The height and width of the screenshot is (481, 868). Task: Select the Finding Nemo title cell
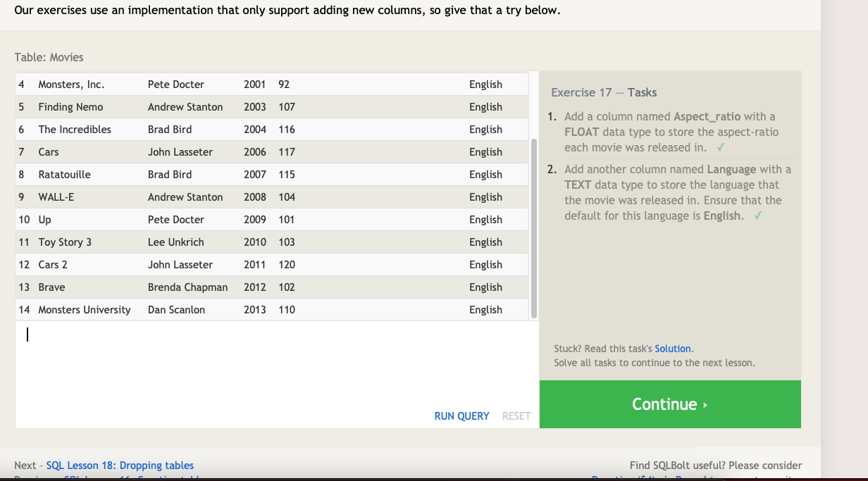(x=70, y=107)
